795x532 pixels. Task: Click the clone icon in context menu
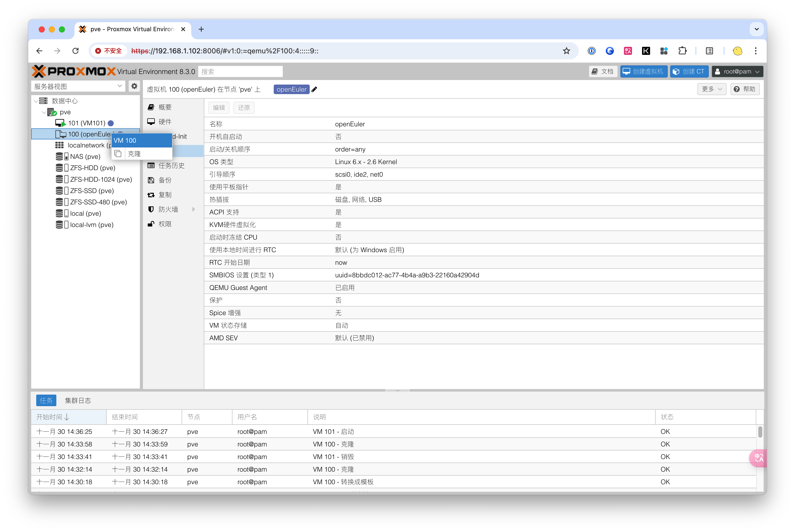pyautogui.click(x=118, y=154)
